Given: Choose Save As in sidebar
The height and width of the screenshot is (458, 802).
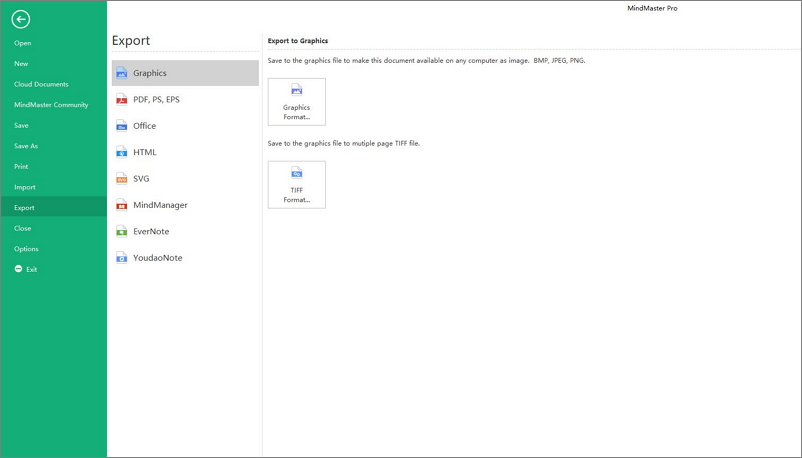Looking at the screenshot, I should 26,146.
